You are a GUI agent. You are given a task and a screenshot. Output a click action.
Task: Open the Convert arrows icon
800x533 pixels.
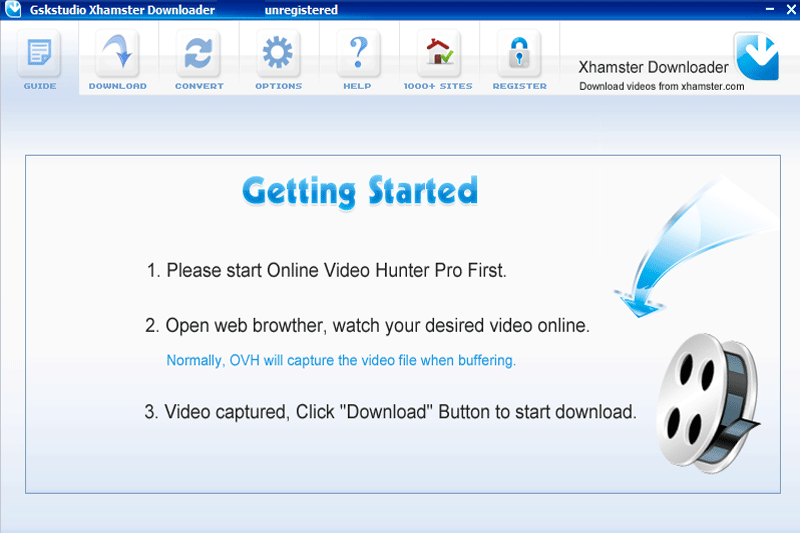click(198, 53)
